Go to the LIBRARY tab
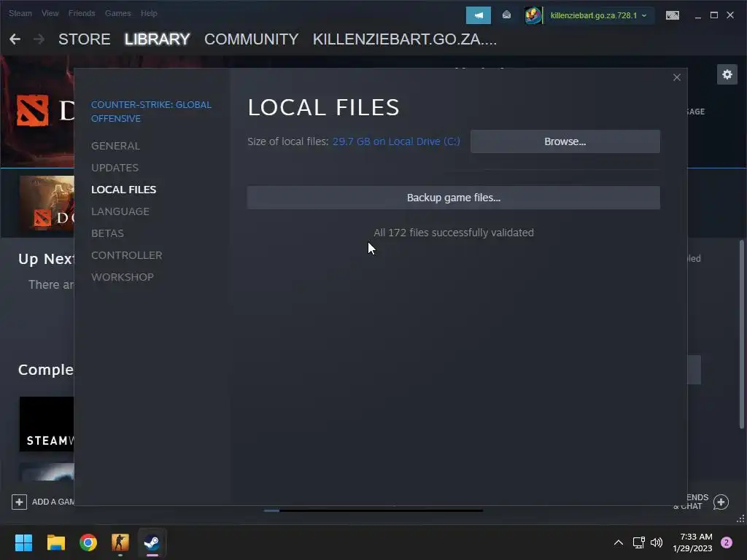The image size is (747, 560). coord(158,39)
